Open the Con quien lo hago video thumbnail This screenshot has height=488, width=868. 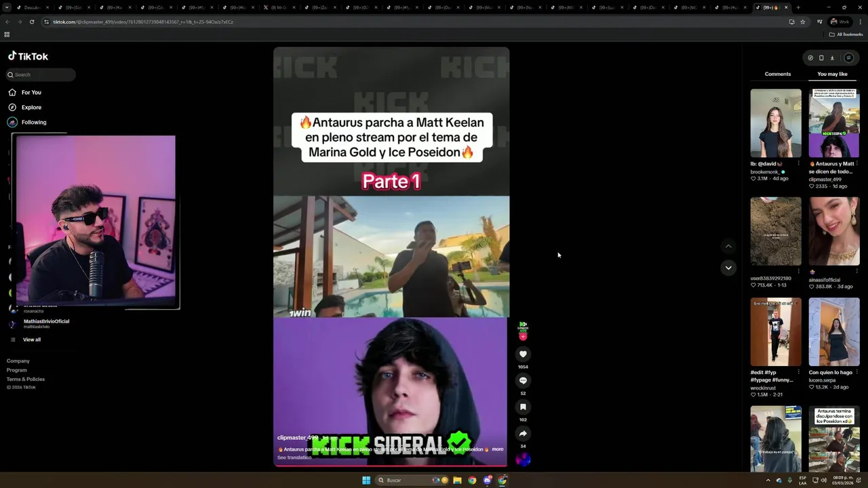834,332
